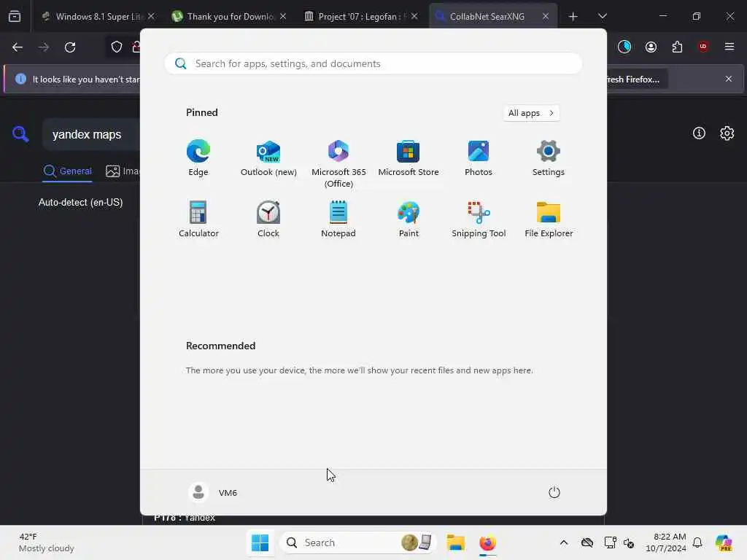747x560 pixels.
Task: Open SearXNG preferences gear icon
Action: click(x=727, y=133)
